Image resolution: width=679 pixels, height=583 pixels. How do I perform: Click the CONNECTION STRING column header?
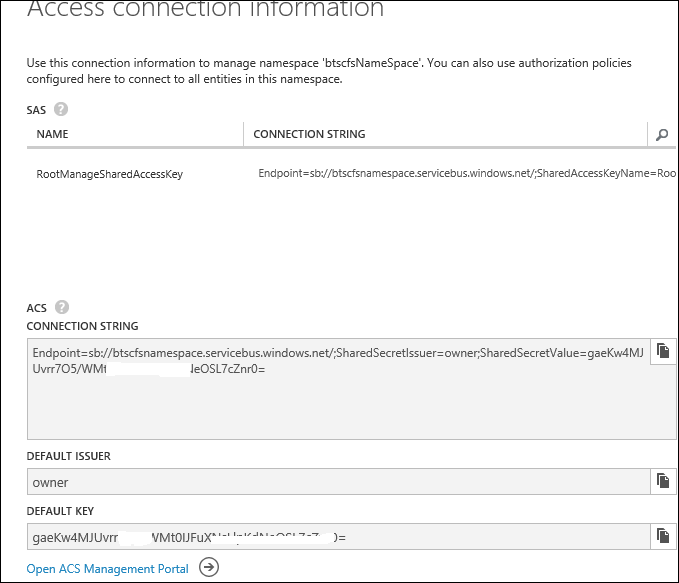pyautogui.click(x=309, y=134)
